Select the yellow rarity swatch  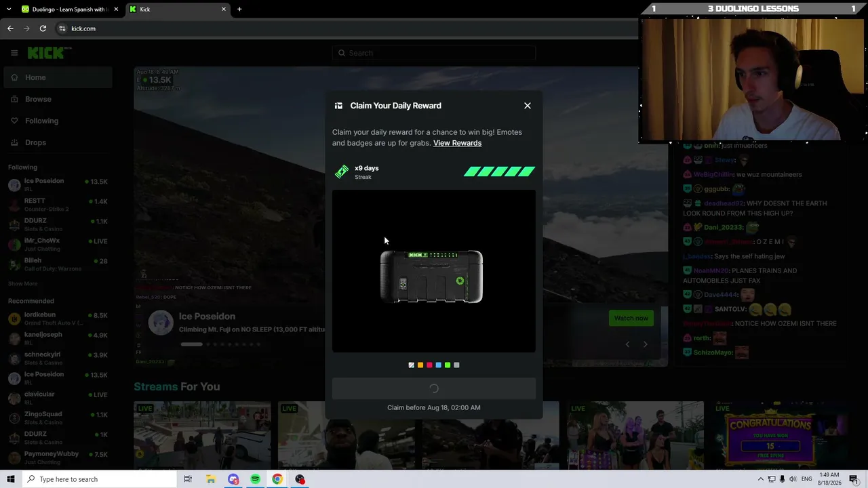(420, 365)
